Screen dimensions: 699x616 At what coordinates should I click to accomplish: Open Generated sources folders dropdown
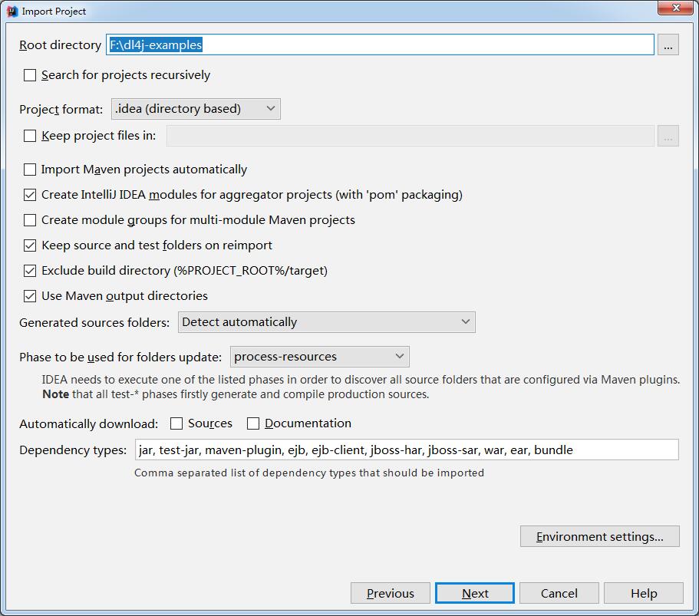point(326,322)
